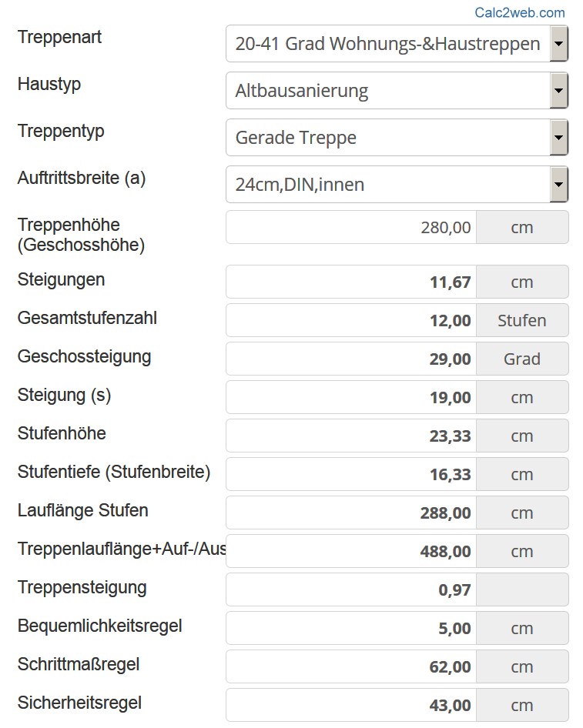Click the Treppensteigung value field
This screenshot has height=728, width=583.
(x=351, y=589)
